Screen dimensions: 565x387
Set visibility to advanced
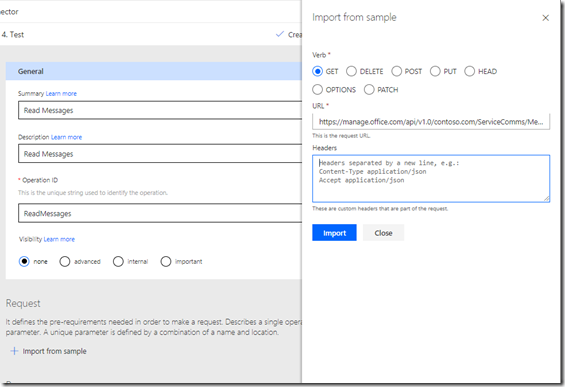coord(65,261)
